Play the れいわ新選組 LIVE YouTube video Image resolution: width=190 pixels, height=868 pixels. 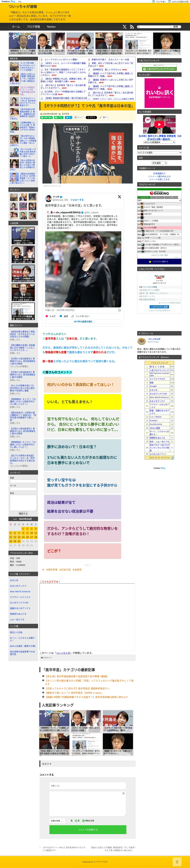point(159,124)
